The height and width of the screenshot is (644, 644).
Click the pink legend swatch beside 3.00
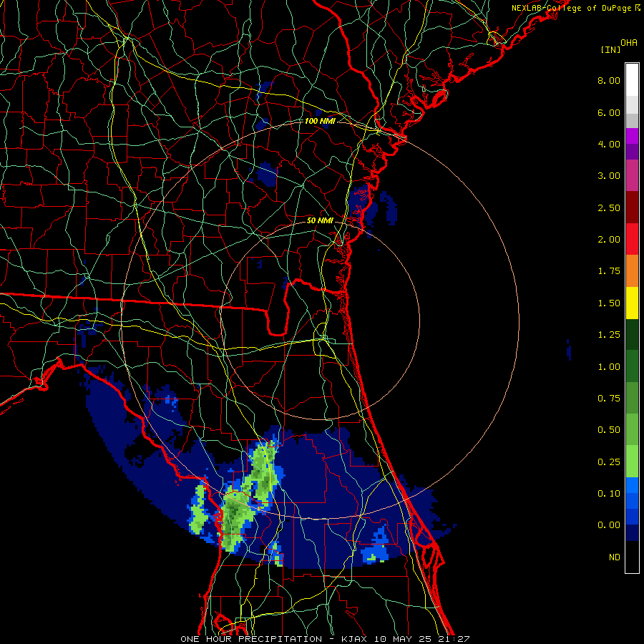(x=632, y=175)
